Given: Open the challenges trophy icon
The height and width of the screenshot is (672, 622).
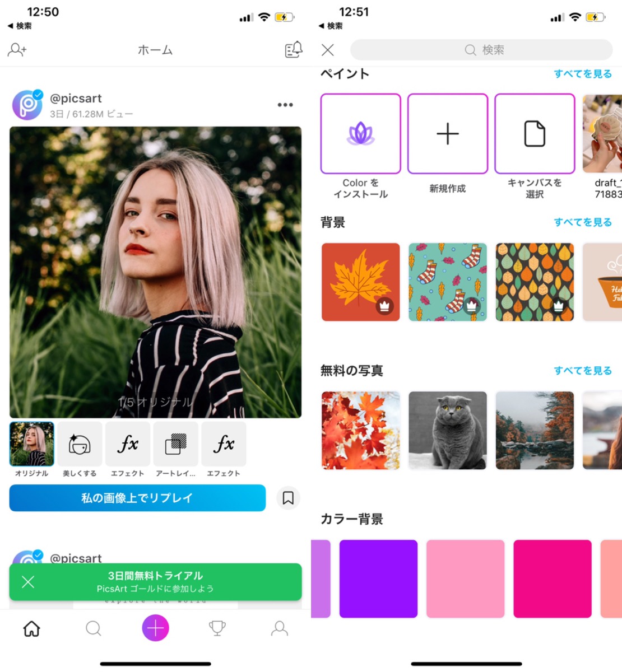Looking at the screenshot, I should 217,628.
